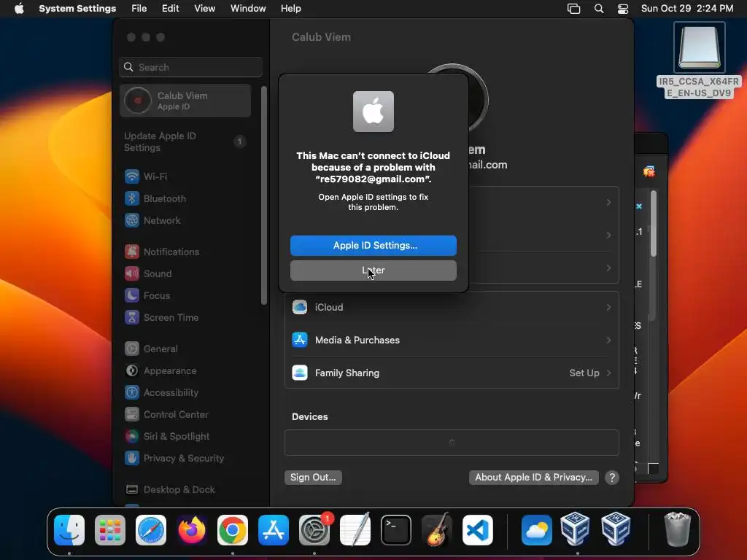Open TextEdit from the Dock
The image size is (747, 560).
coord(355,530)
